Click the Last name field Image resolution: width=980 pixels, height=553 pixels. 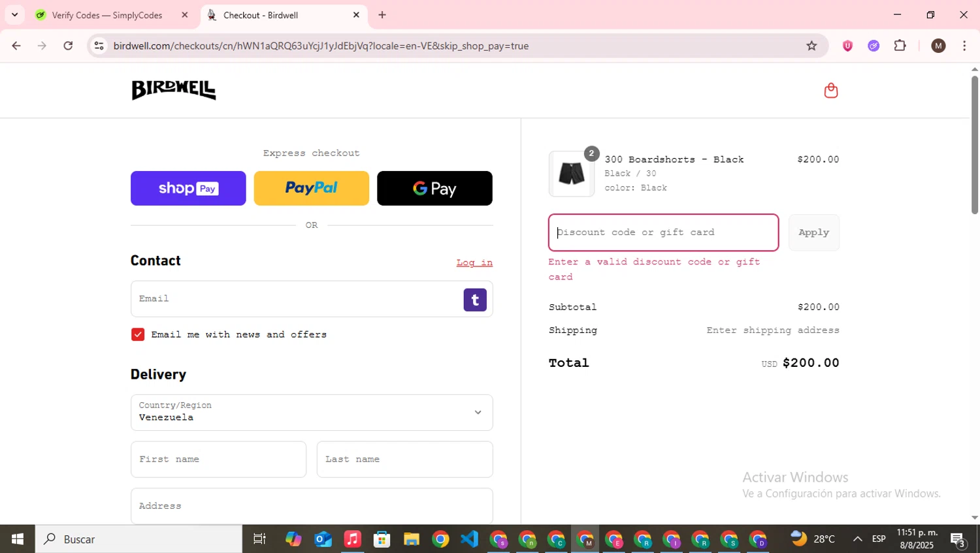pos(404,459)
